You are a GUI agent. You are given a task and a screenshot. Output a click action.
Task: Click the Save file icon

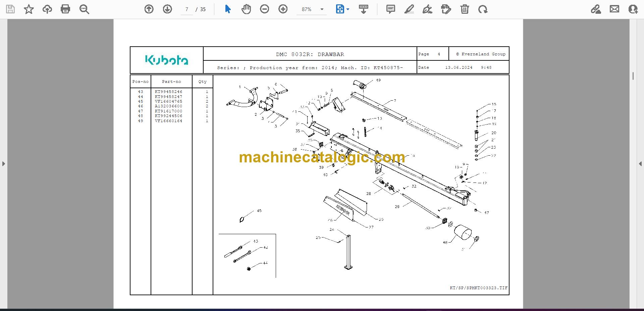10,9
